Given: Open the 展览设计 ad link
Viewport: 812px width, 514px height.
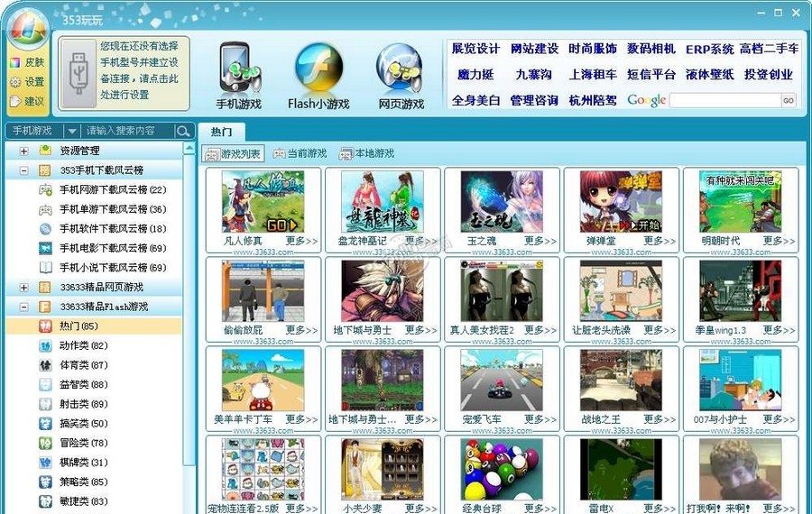Looking at the screenshot, I should click(475, 50).
